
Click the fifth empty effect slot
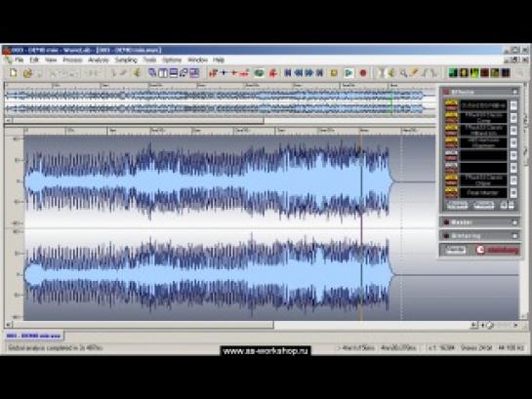[483, 155]
